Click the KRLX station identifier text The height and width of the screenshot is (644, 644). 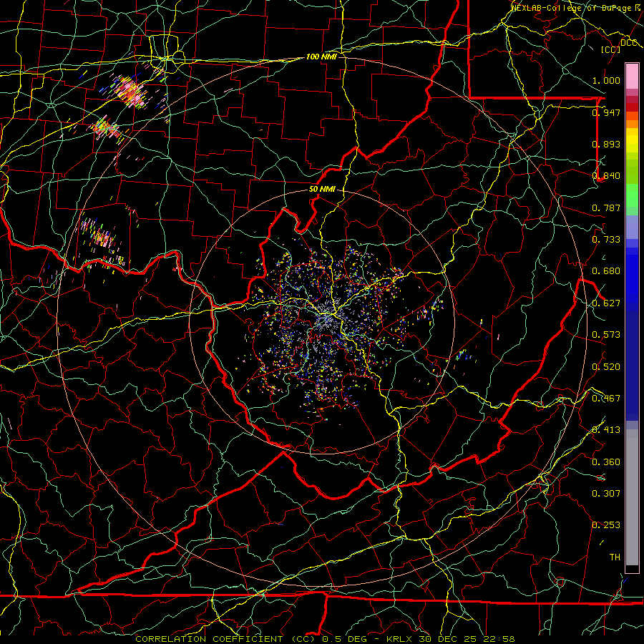pyautogui.click(x=399, y=639)
